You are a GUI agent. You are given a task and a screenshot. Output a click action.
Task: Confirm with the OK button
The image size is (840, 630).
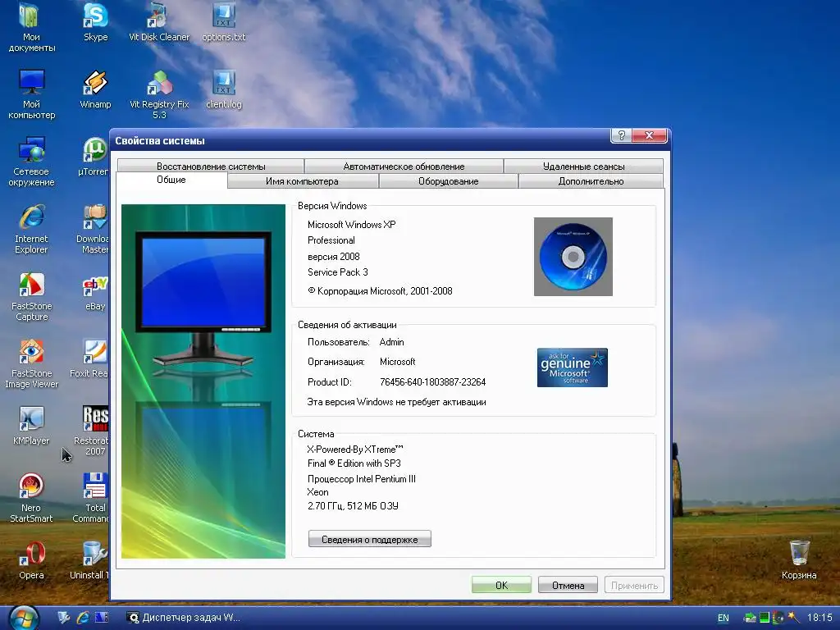[x=501, y=585]
